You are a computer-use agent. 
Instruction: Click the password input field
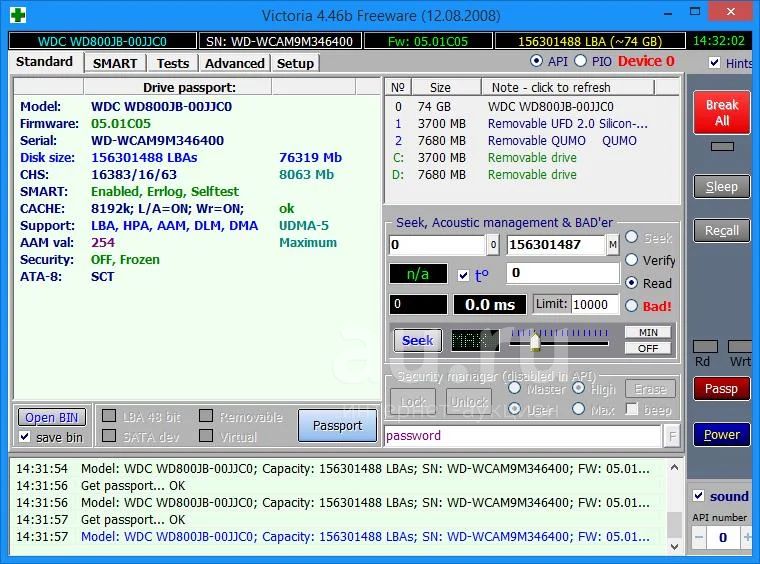(523, 436)
